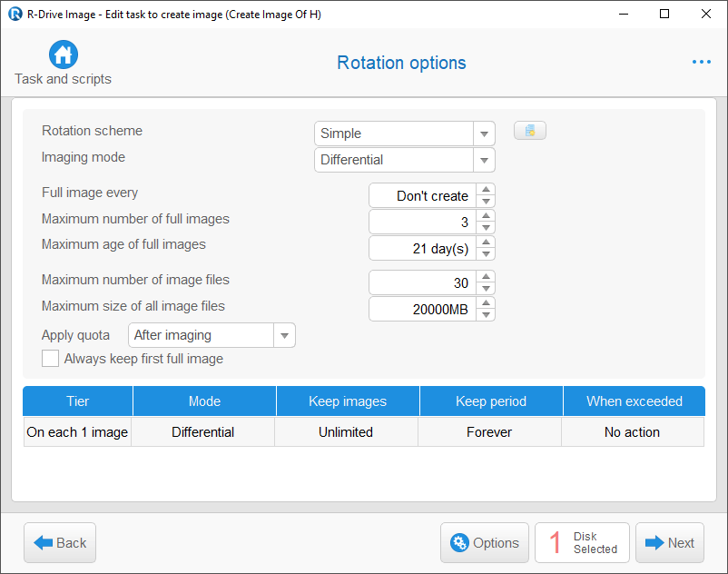Click the 'Unlimited' keep images cell
The width and height of the screenshot is (728, 574).
point(346,432)
